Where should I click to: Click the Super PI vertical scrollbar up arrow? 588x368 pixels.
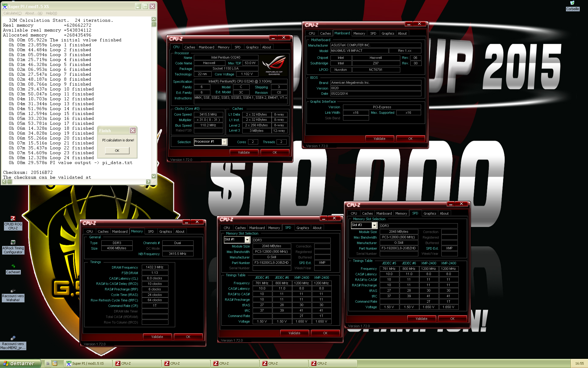[x=154, y=19]
